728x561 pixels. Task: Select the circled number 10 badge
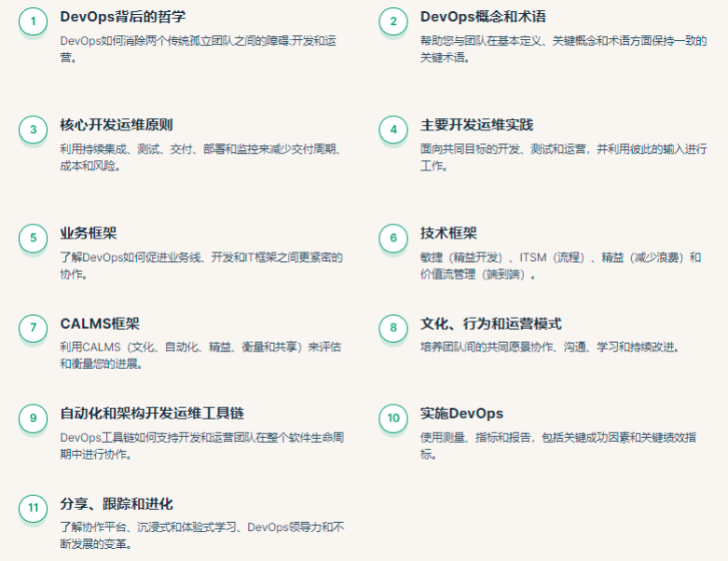(x=393, y=418)
